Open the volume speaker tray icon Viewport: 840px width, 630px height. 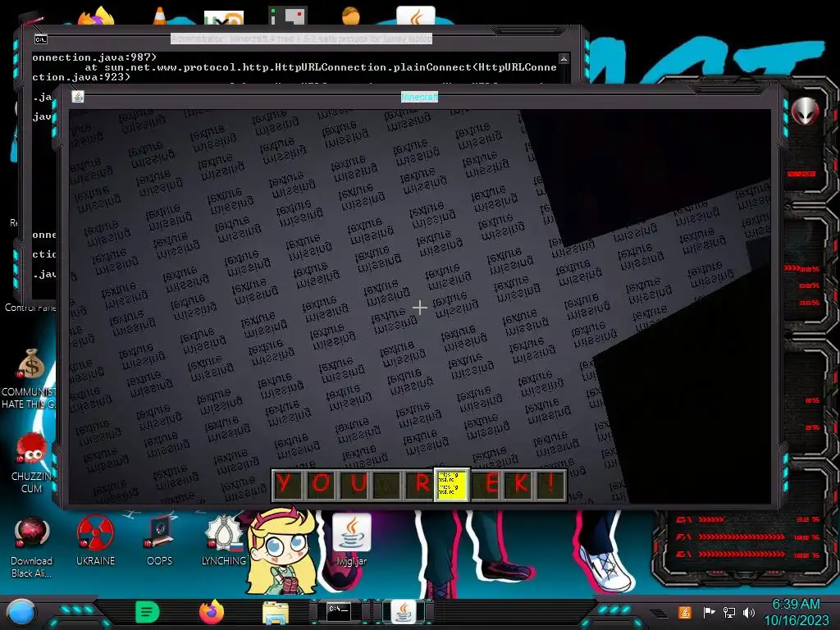tap(749, 612)
